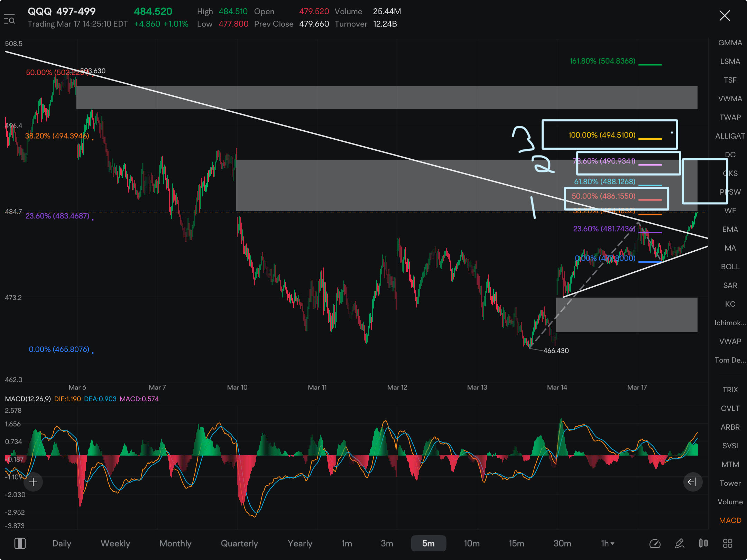The image size is (747, 560).
Task: Select the ARBR sub-indicator
Action: pyautogui.click(x=730, y=427)
